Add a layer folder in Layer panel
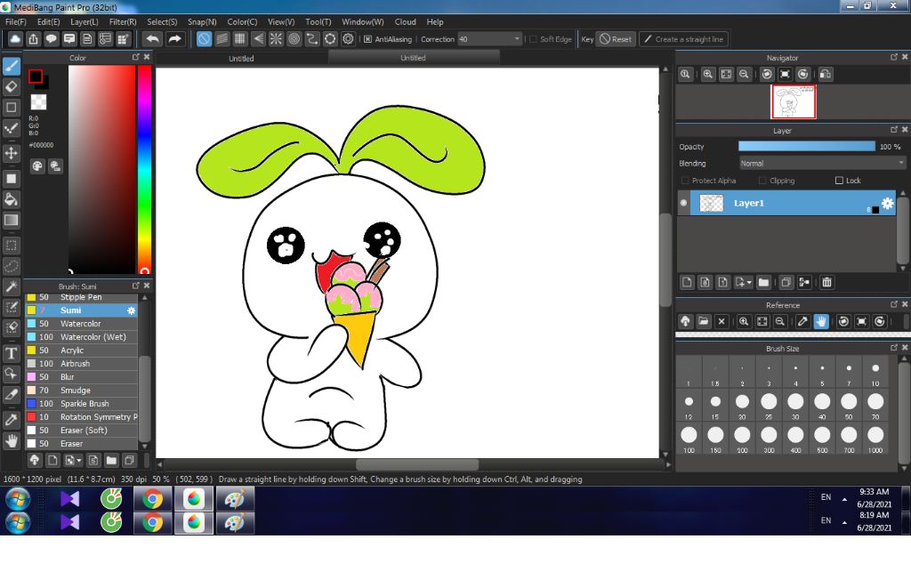Screen dimensions: 911x588 [x=763, y=282]
